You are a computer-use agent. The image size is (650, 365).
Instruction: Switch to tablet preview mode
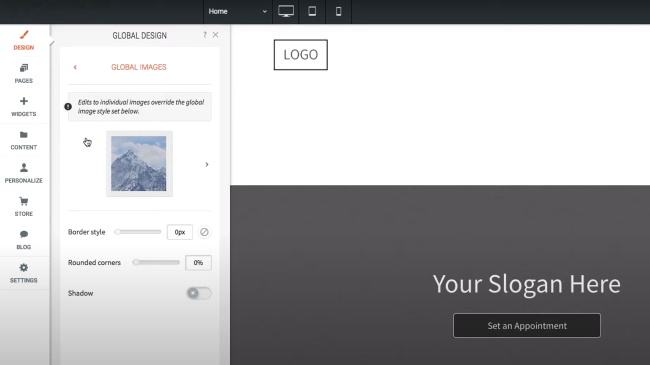[x=312, y=11]
